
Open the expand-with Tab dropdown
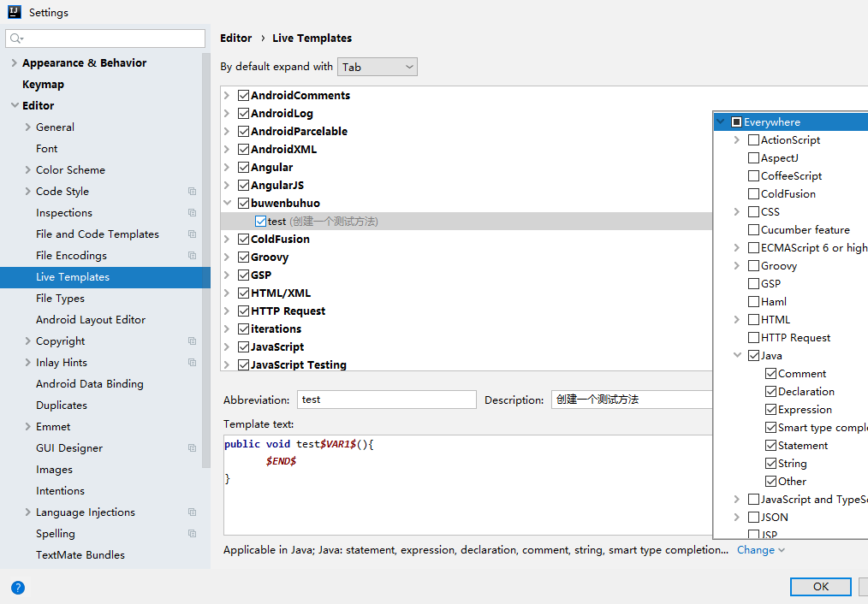click(378, 67)
